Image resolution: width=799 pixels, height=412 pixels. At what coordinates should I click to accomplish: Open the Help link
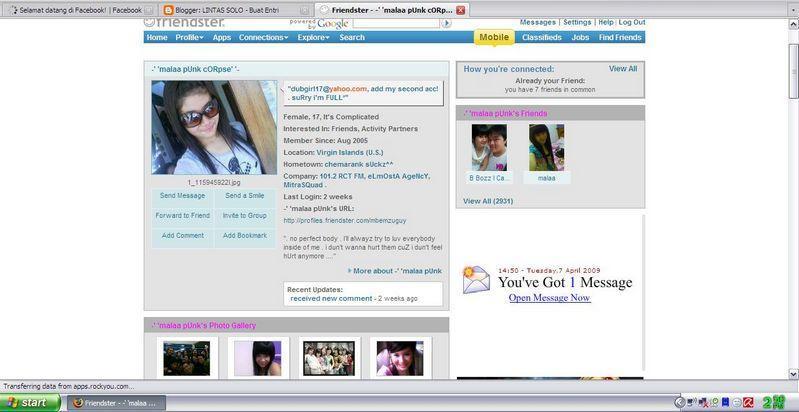606,22
